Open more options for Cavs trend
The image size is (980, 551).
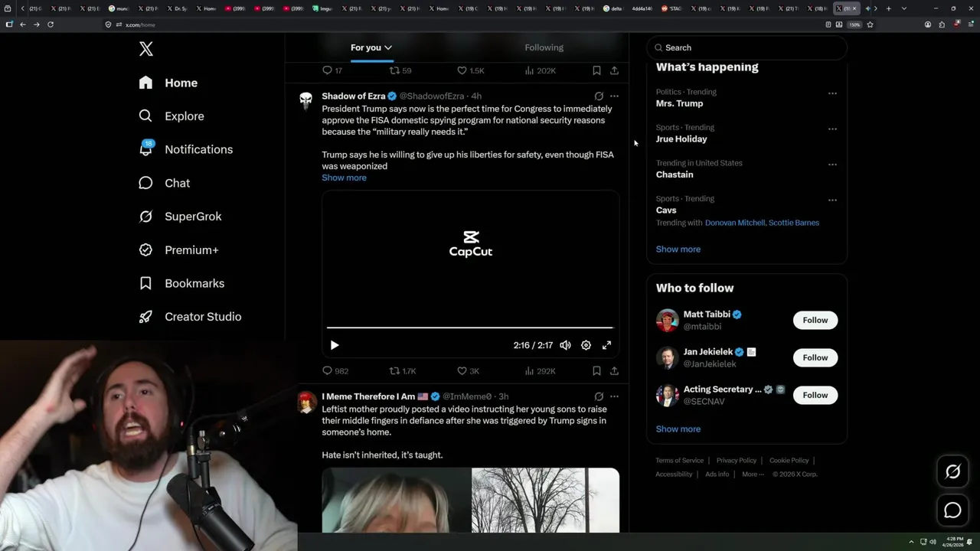pos(832,200)
